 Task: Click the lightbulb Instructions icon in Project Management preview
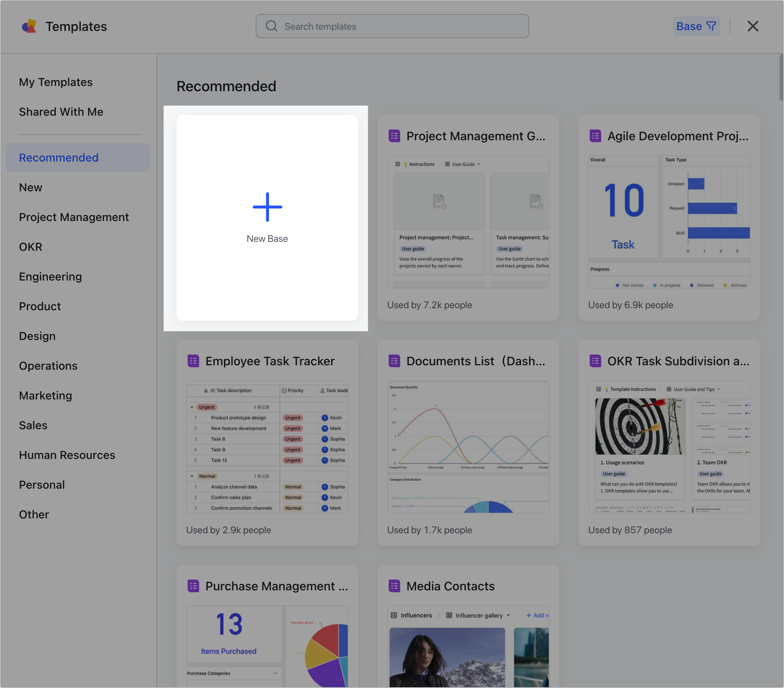[406, 164]
